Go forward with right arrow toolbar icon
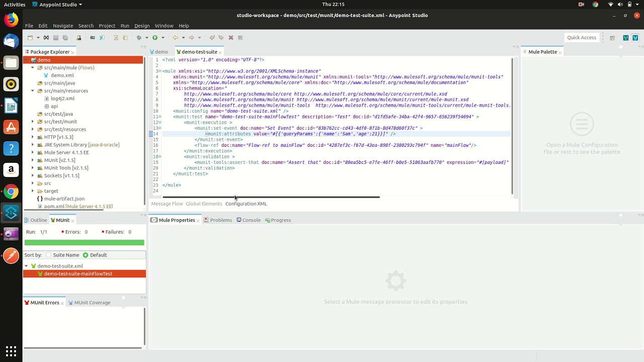644x362 pixels. [x=191, y=38]
